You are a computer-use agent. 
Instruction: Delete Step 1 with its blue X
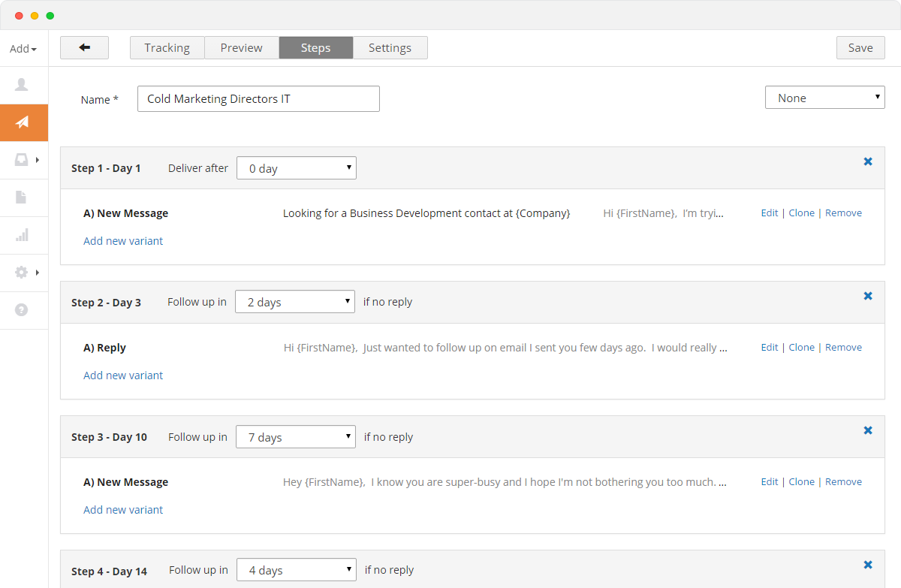pos(868,161)
